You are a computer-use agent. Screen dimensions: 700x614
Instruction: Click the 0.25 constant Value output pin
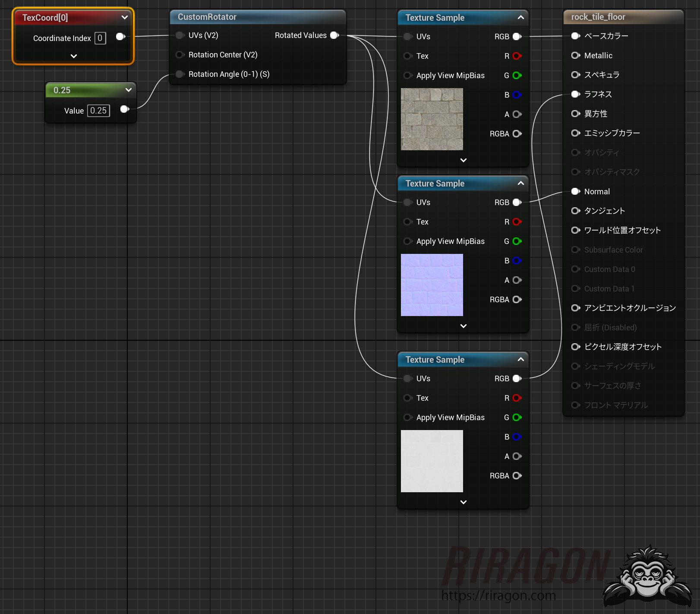[124, 109]
